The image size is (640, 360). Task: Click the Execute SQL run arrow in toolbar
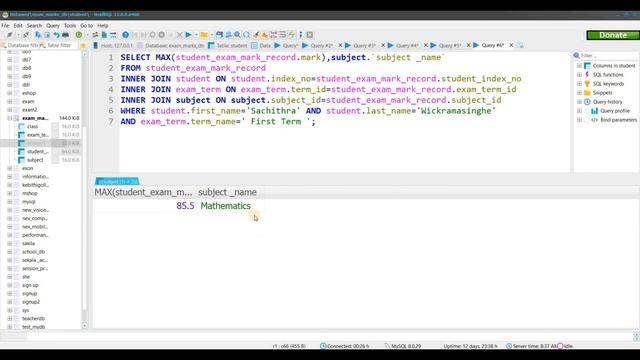pyautogui.click(x=188, y=35)
